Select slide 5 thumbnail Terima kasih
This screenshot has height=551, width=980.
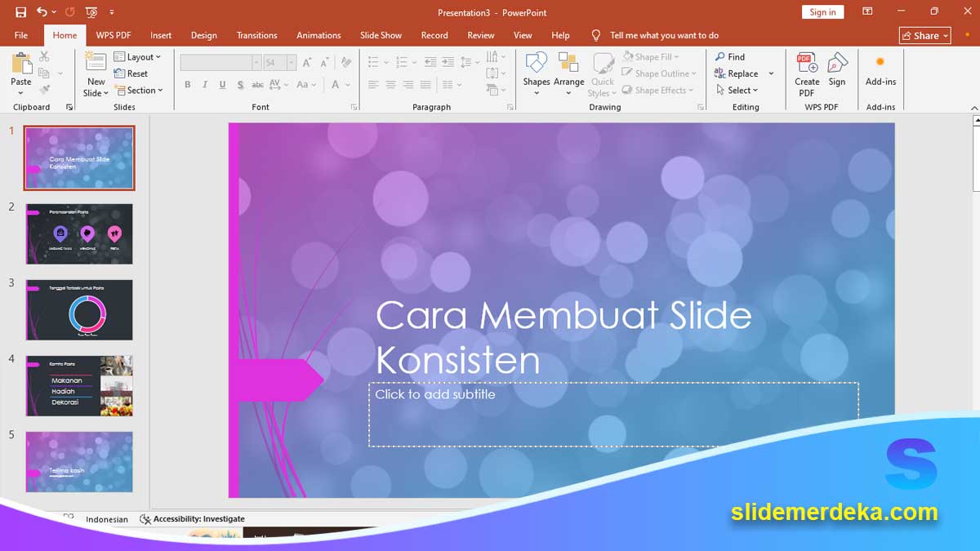79,462
